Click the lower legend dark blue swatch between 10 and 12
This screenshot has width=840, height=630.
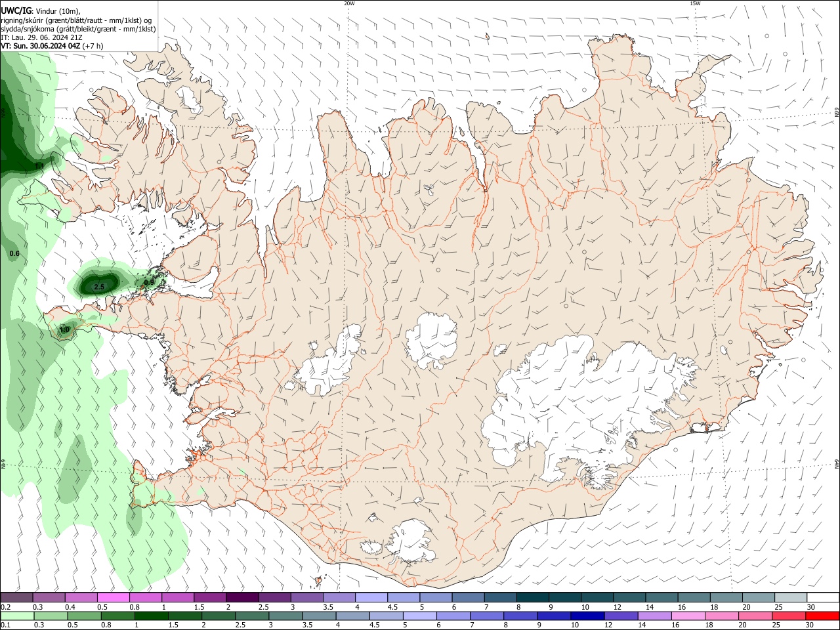pyautogui.click(x=587, y=616)
